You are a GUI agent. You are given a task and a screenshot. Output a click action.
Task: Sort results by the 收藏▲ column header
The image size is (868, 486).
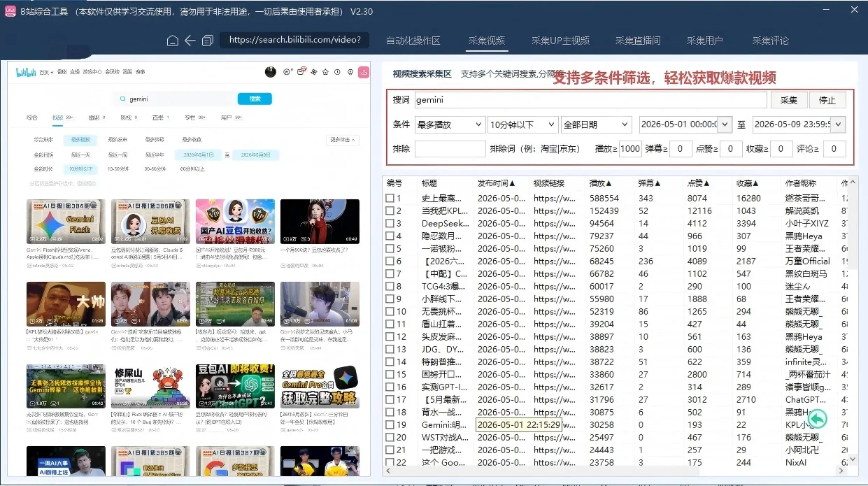[x=748, y=183]
